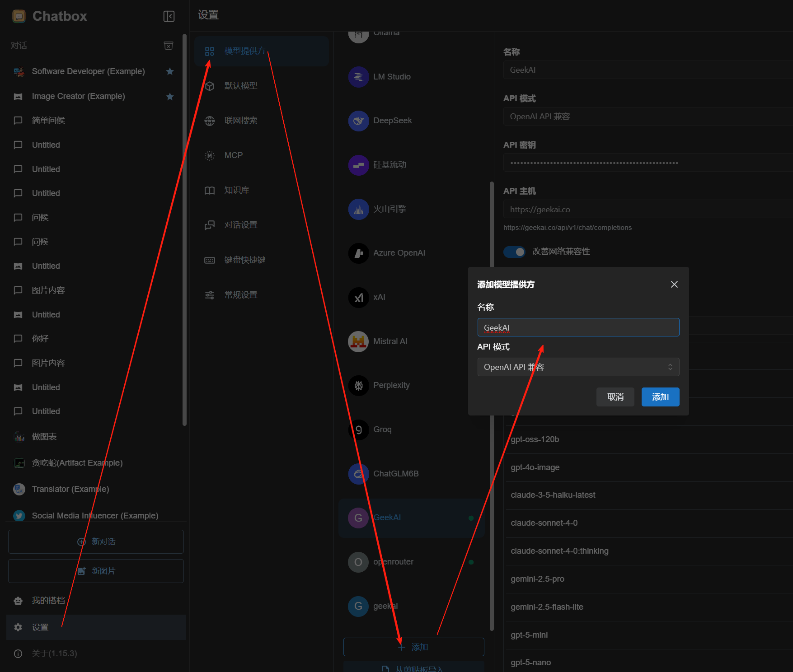Close the 添加模型提供方 dialog
Image resolution: width=793 pixels, height=672 pixels.
674,285
